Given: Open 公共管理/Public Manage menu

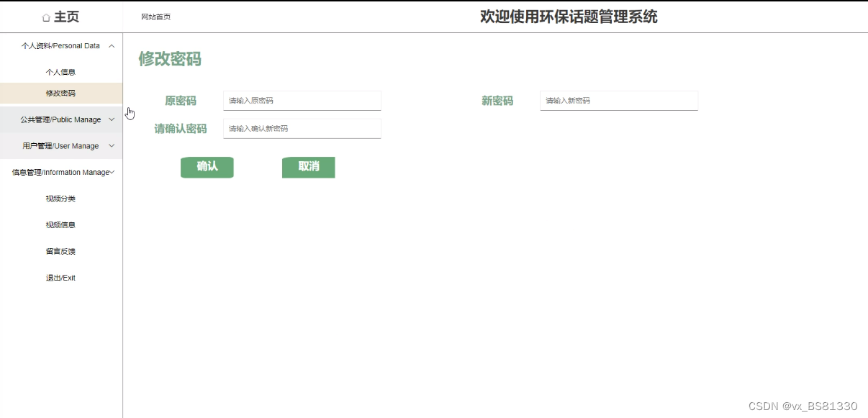Looking at the screenshot, I should pyautogui.click(x=61, y=119).
